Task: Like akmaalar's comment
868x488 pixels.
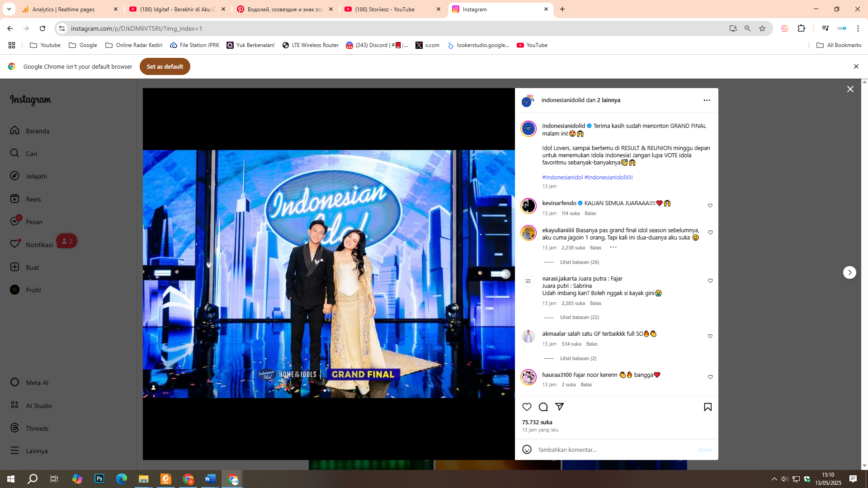Action: 710,336
